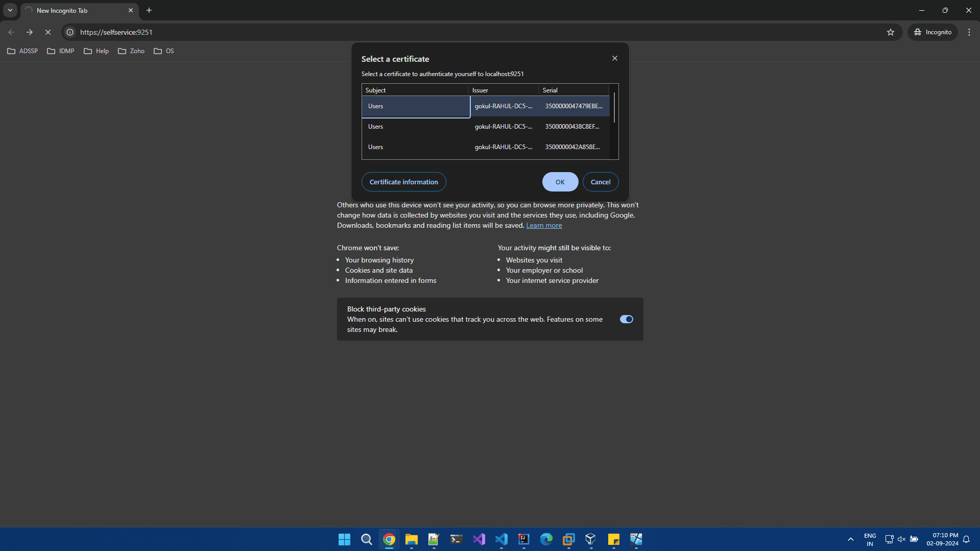
Task: Open Microsoft Edge from taskbar
Action: coord(546,539)
